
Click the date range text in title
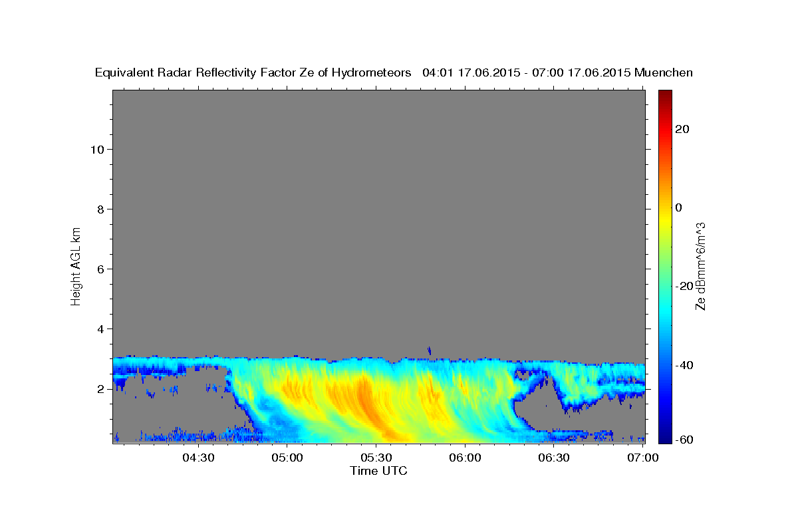coord(527,72)
